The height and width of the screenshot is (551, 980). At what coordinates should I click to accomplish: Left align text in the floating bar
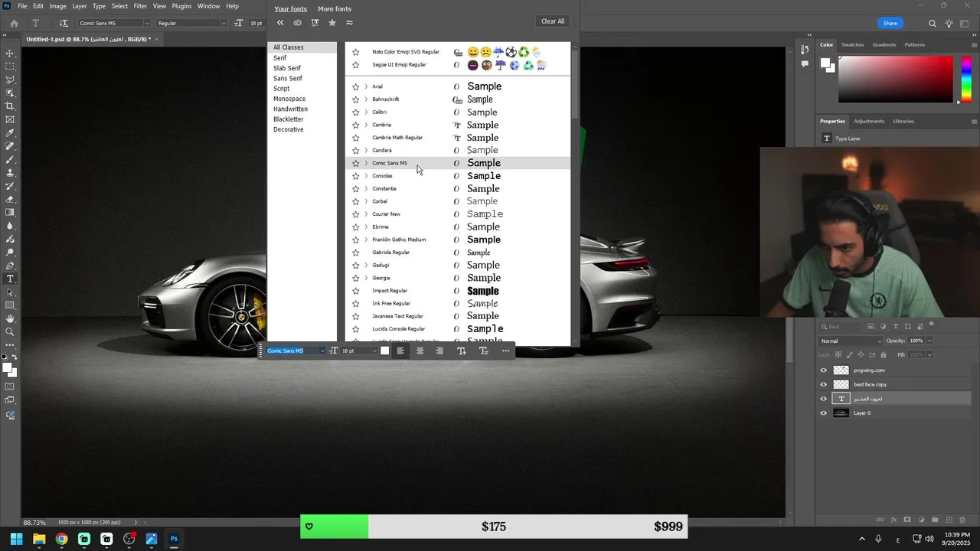click(x=400, y=350)
